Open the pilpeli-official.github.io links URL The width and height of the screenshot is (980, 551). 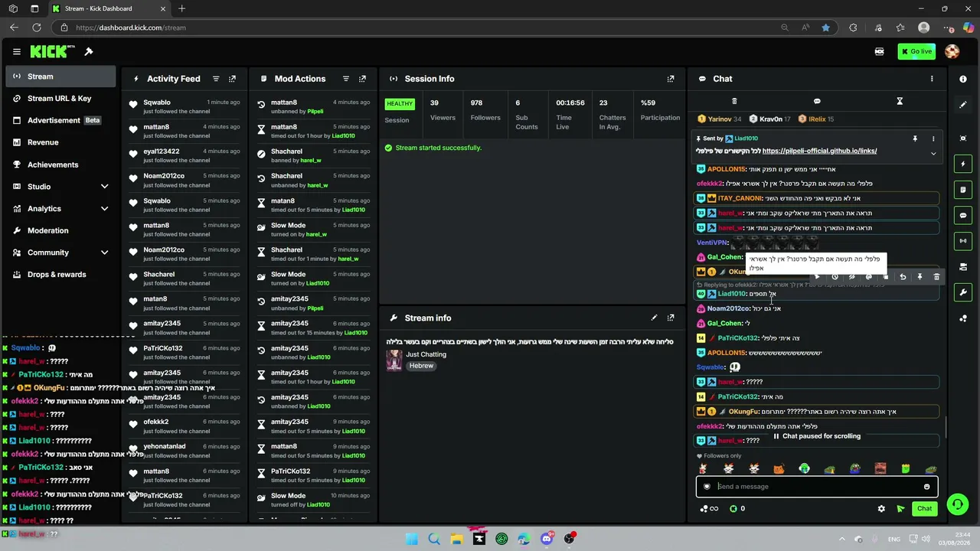click(x=819, y=151)
